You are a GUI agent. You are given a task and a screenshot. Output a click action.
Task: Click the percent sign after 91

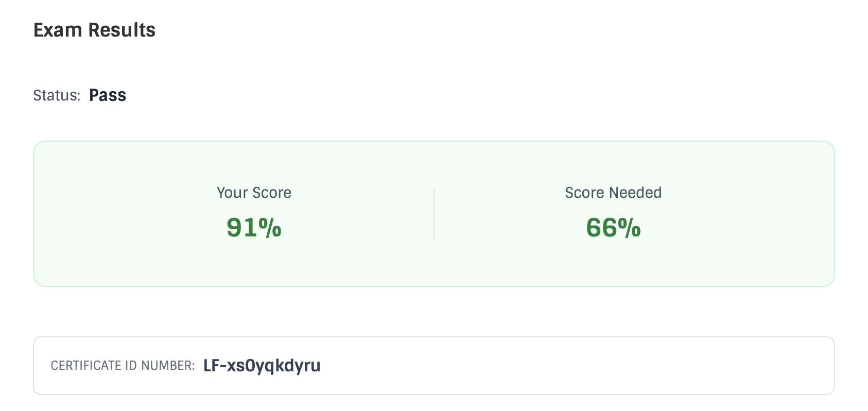pyautogui.click(x=270, y=228)
